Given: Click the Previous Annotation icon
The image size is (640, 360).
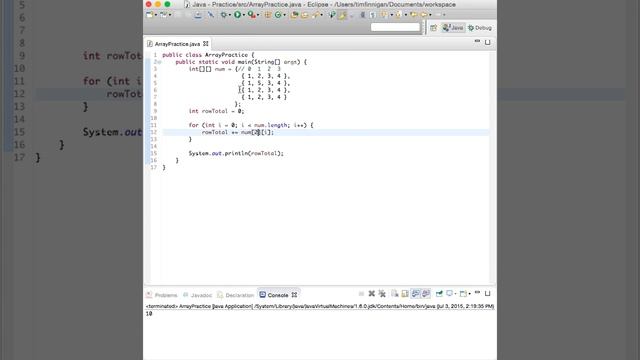Looking at the screenshot, I should [398, 15].
